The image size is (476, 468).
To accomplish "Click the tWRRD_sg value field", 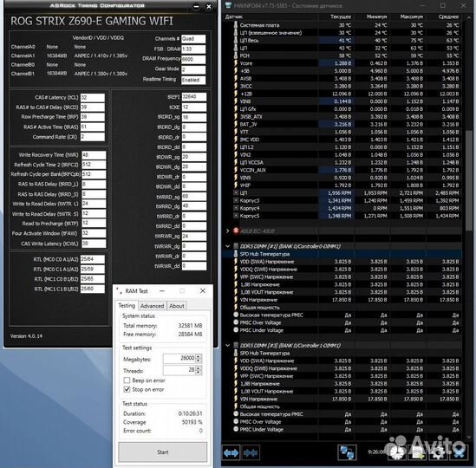I will pos(194,197).
